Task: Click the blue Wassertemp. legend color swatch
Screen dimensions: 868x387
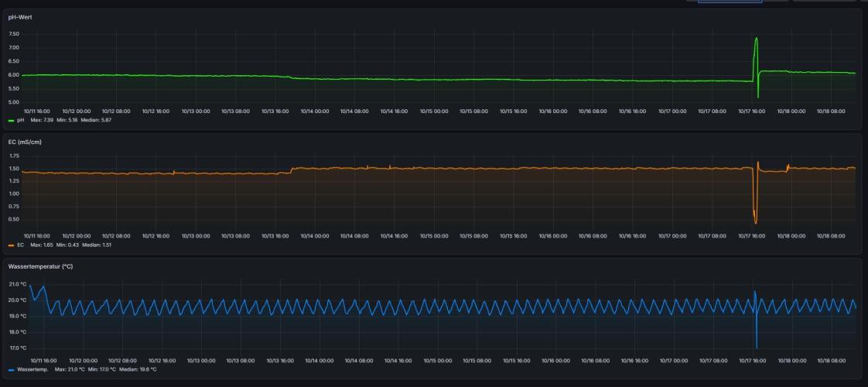Action: click(x=11, y=369)
